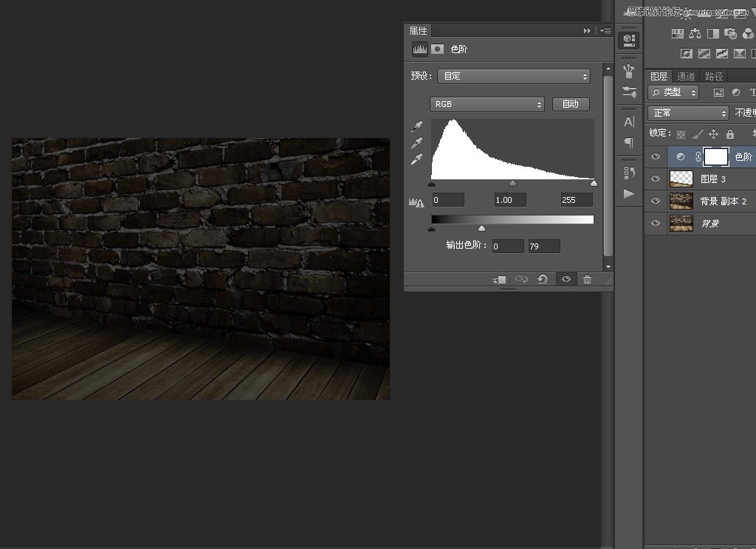Reset Levels adjustment to defaults
Viewport: 756px width, 549px height.
coord(543,279)
